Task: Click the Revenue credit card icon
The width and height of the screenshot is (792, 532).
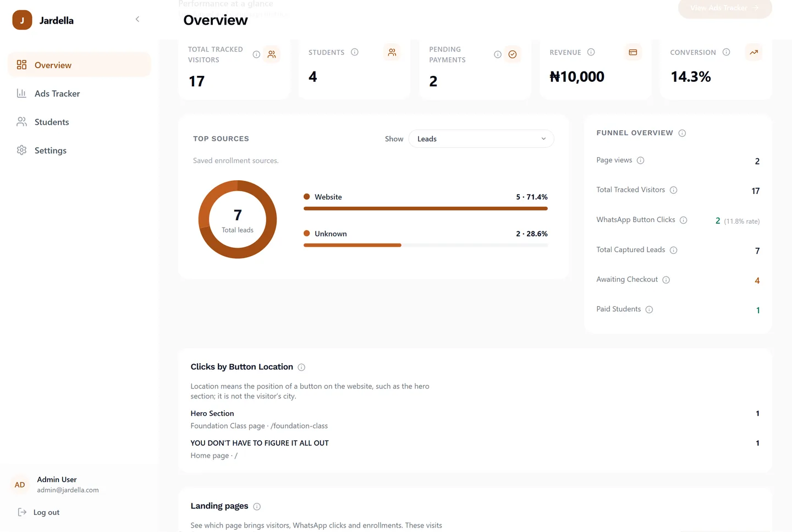Action: coord(633,52)
